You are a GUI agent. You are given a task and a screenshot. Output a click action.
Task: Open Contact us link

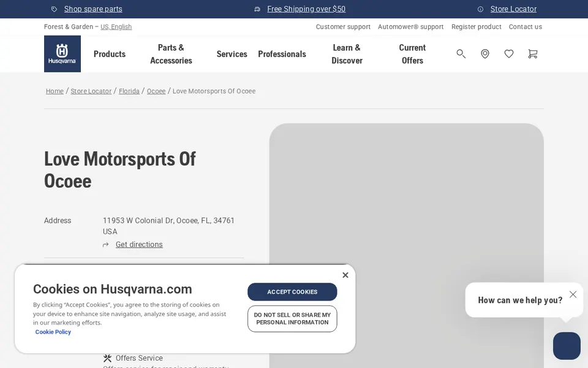[x=526, y=26]
